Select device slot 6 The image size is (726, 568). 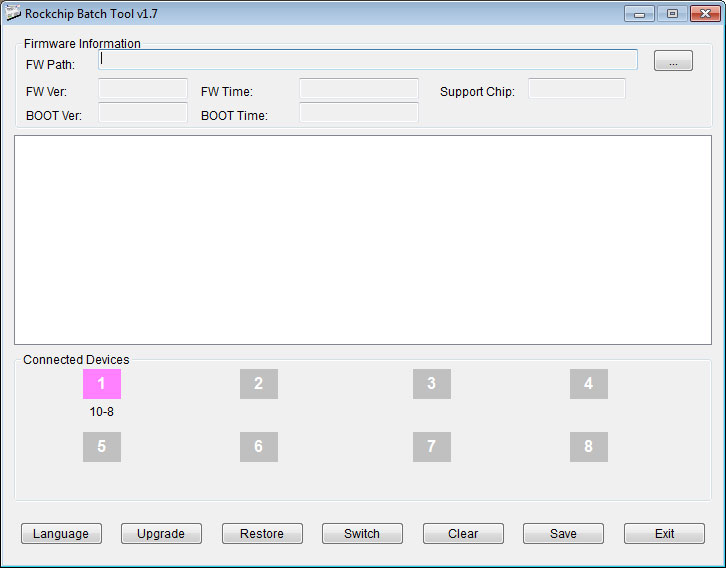point(259,447)
